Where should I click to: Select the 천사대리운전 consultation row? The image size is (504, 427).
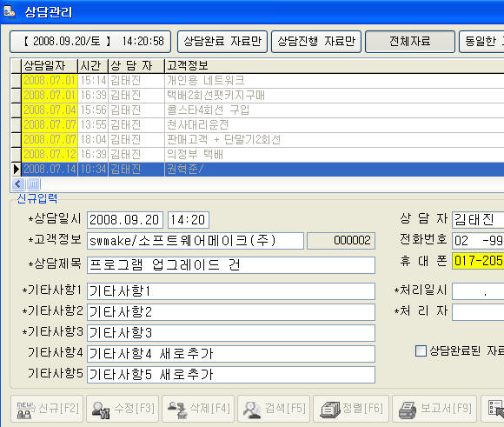pos(258,125)
